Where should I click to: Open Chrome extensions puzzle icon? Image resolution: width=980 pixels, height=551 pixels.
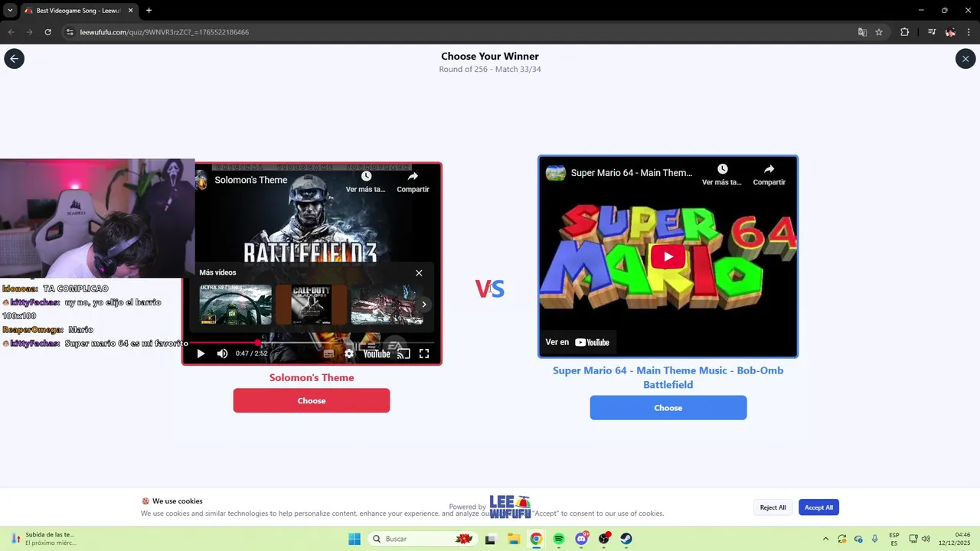pyautogui.click(x=904, y=32)
